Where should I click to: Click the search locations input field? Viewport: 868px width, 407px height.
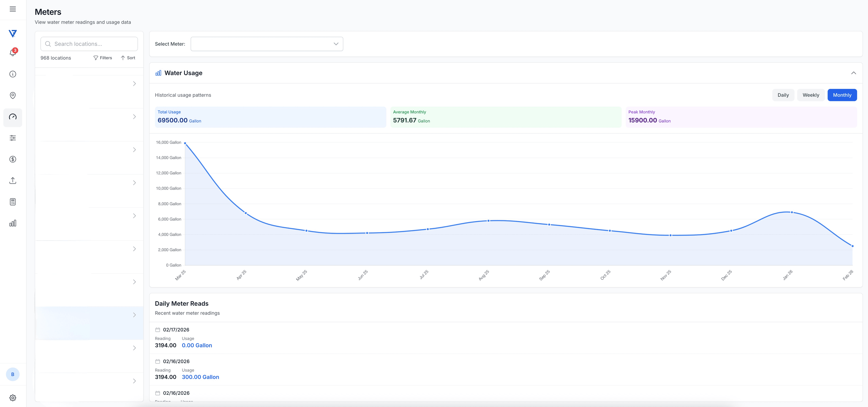pyautogui.click(x=89, y=44)
